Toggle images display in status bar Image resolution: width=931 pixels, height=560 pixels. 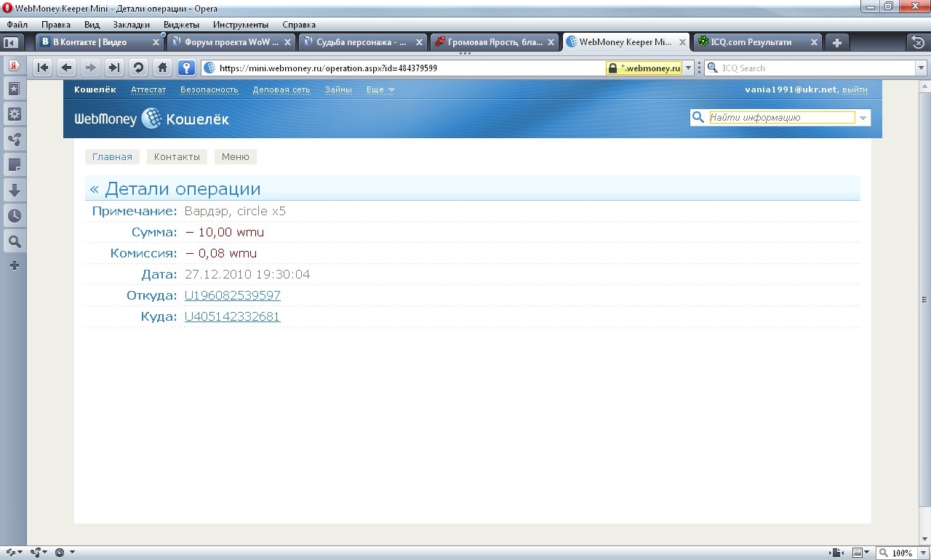858,553
